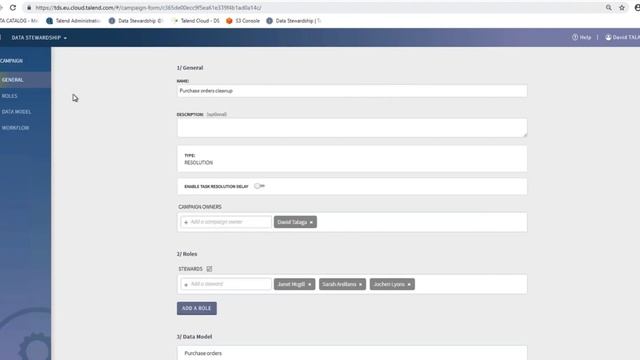This screenshot has height=360, width=640.
Task: Click the RESOLUTION type value
Action: pos(199,162)
